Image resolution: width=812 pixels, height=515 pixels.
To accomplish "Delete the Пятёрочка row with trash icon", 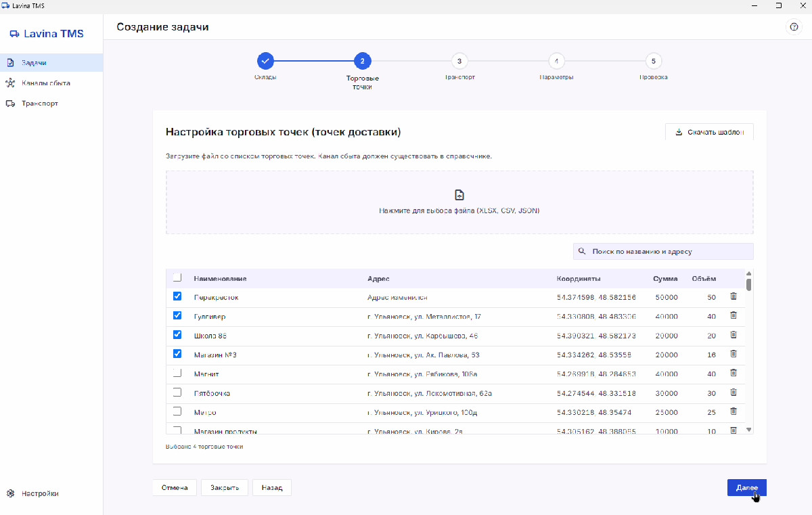I will click(733, 393).
